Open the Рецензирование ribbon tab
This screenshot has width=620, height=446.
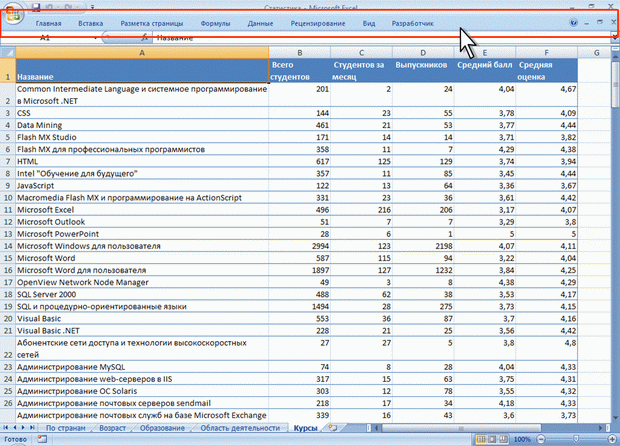click(x=318, y=23)
